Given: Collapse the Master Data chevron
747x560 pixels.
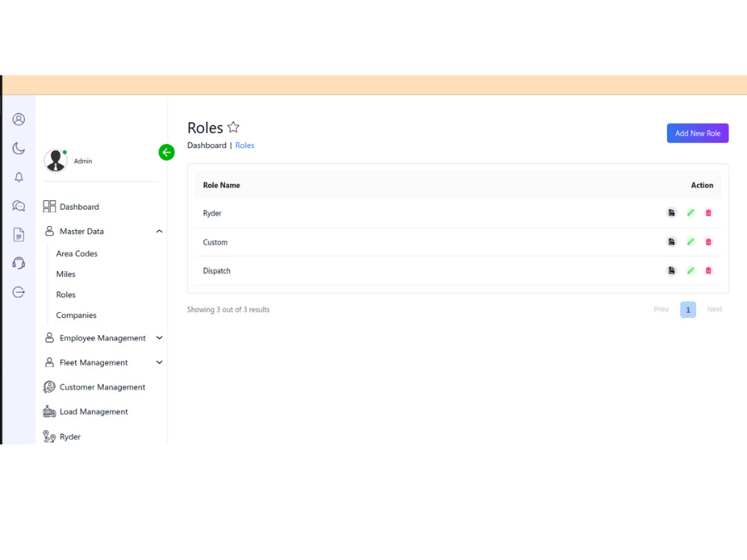Looking at the screenshot, I should pyautogui.click(x=159, y=231).
